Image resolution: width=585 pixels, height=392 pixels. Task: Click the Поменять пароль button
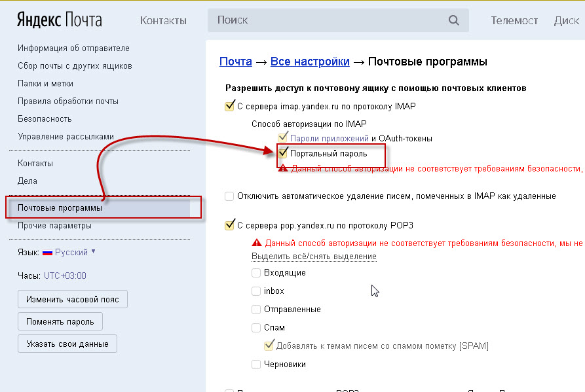(x=60, y=321)
